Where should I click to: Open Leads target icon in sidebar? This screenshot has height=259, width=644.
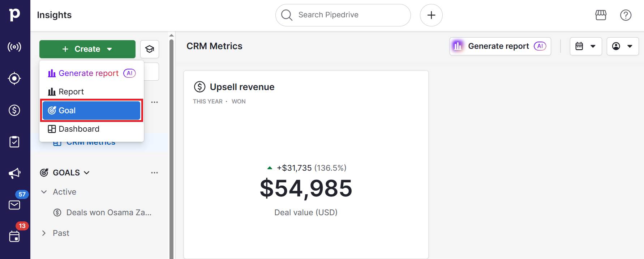tap(14, 78)
